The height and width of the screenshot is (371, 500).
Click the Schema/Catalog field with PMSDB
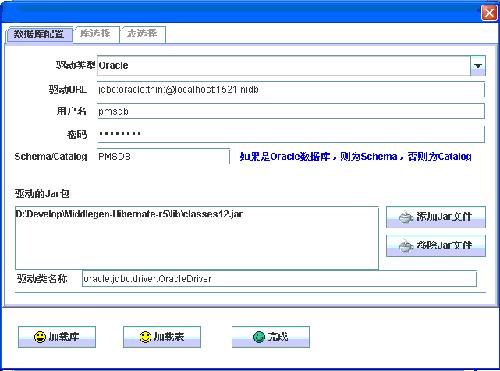click(163, 156)
